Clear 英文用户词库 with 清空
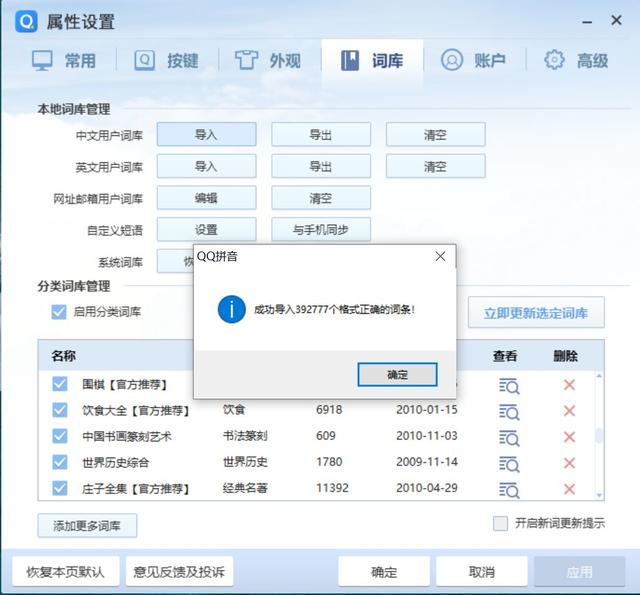The height and width of the screenshot is (595, 640). click(436, 166)
